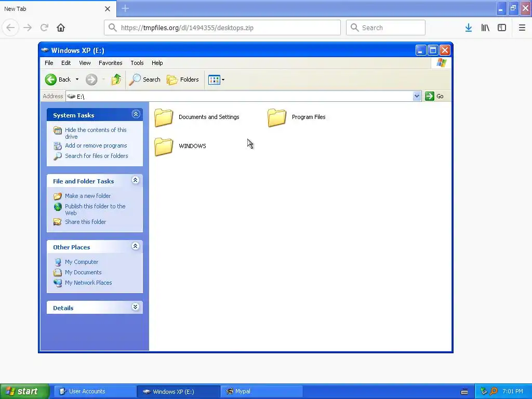Click the browser Search box
532x399 pixels.
385,28
